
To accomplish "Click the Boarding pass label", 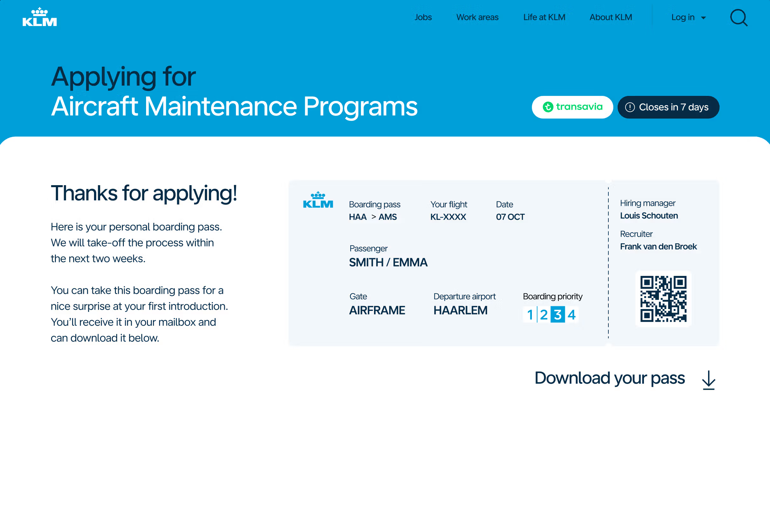I will tap(375, 204).
